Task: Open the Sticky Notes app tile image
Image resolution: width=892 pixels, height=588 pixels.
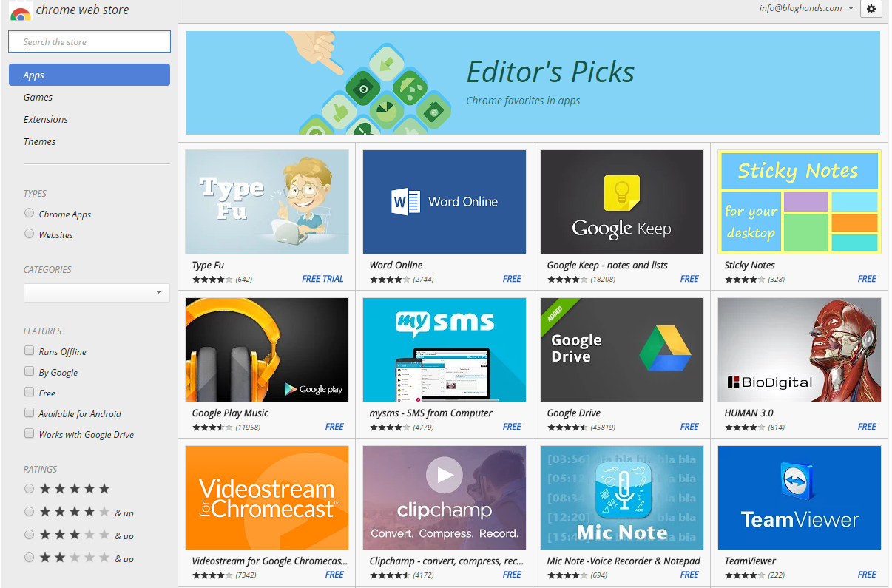Action: (x=800, y=202)
